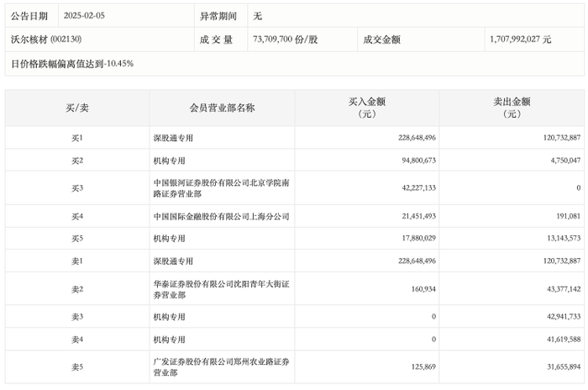Click the 买/卖 column header
The image size is (588, 390).
(x=77, y=108)
